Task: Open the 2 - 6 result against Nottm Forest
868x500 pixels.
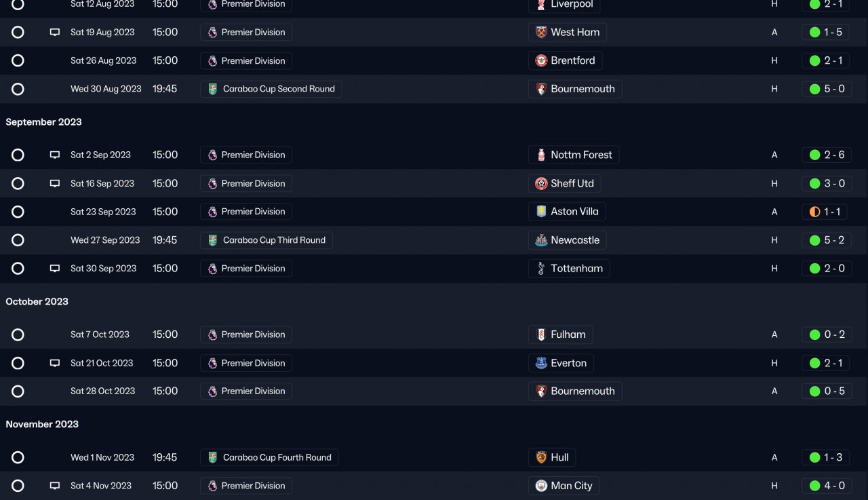Action: [827, 155]
